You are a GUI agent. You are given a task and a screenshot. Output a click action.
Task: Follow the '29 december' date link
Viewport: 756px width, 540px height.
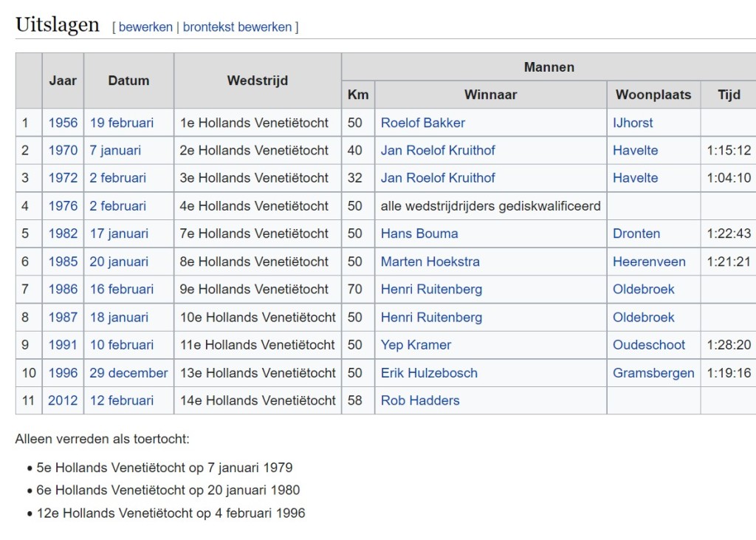point(128,372)
